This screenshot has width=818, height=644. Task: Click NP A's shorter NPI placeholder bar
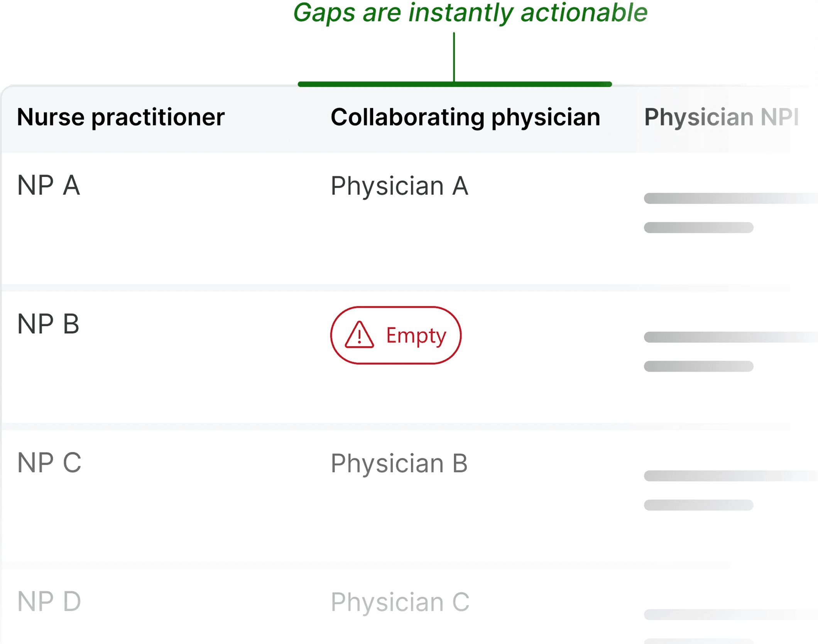pos(698,228)
